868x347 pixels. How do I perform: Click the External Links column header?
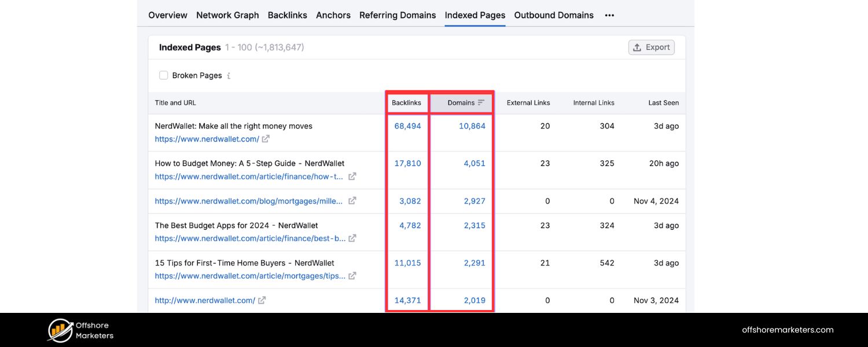(x=528, y=102)
